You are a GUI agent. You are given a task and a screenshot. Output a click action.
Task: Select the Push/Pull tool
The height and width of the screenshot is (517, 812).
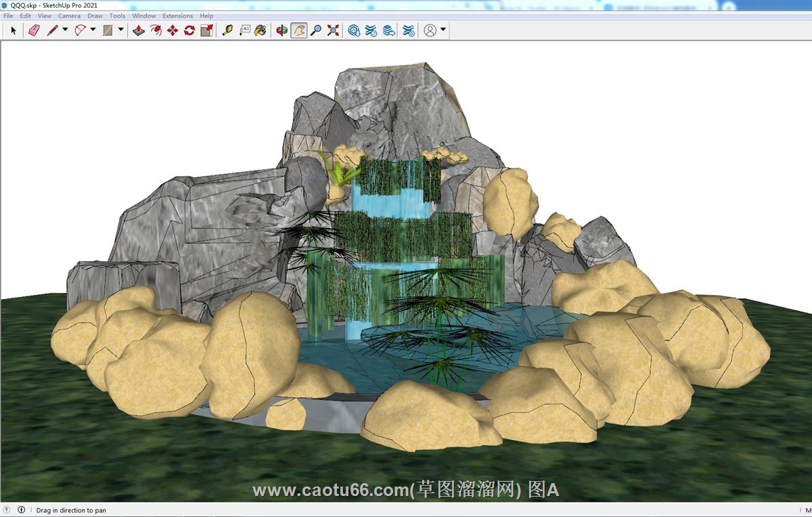click(x=139, y=30)
